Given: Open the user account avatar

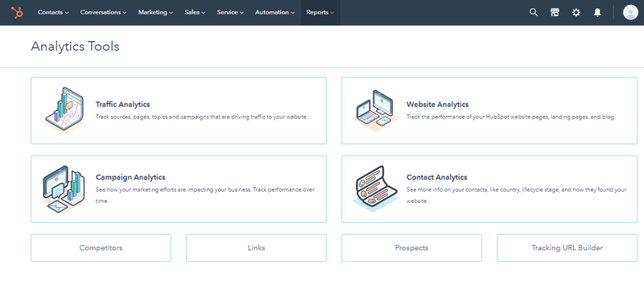Looking at the screenshot, I should point(630,12).
